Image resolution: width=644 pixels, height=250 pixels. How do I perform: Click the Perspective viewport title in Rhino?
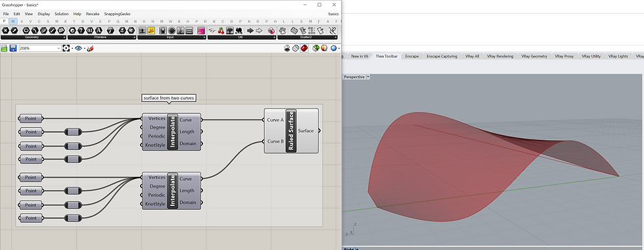(354, 77)
